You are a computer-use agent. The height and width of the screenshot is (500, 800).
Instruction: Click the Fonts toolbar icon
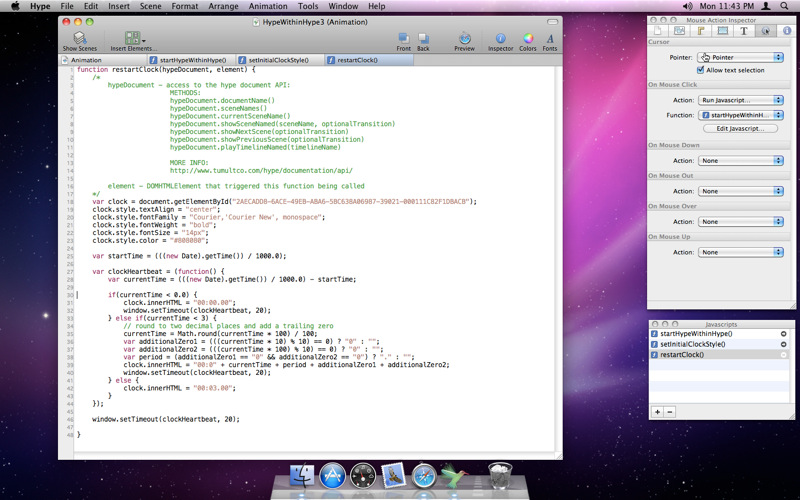point(550,39)
